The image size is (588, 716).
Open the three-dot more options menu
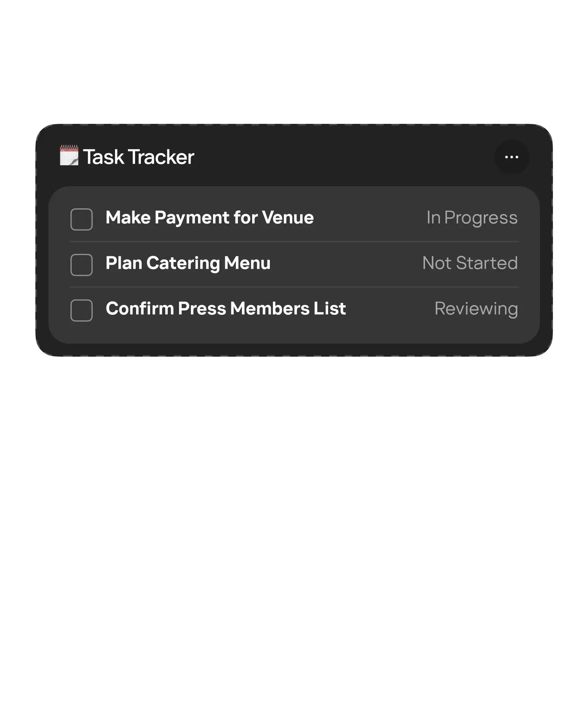click(x=511, y=157)
